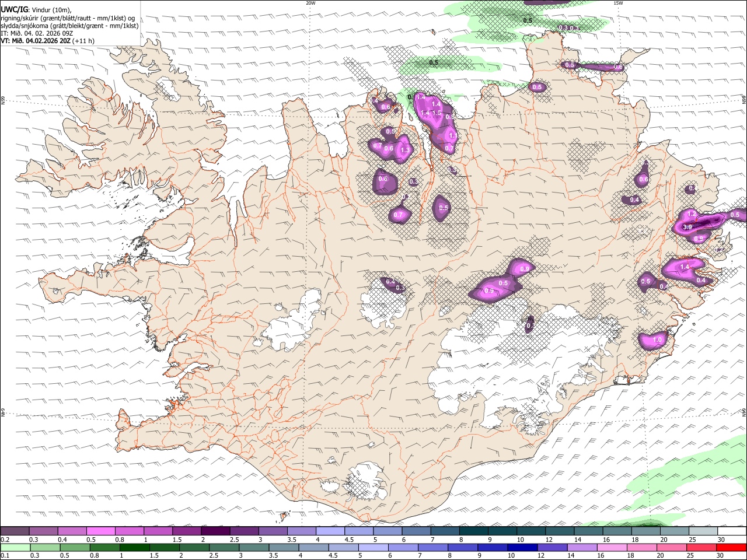
Task: Pick the rain-scale swatch between 0.3 and 0.5
Action: pos(45,548)
